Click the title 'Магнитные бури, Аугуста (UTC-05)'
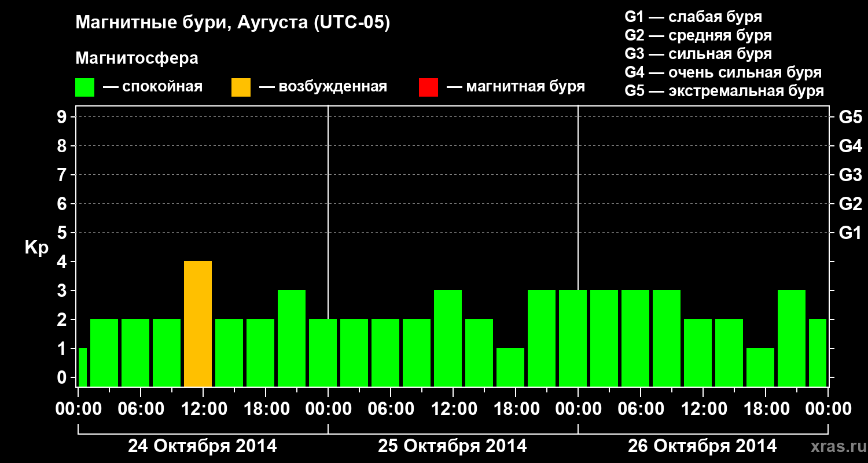The height and width of the screenshot is (463, 868). click(x=233, y=24)
